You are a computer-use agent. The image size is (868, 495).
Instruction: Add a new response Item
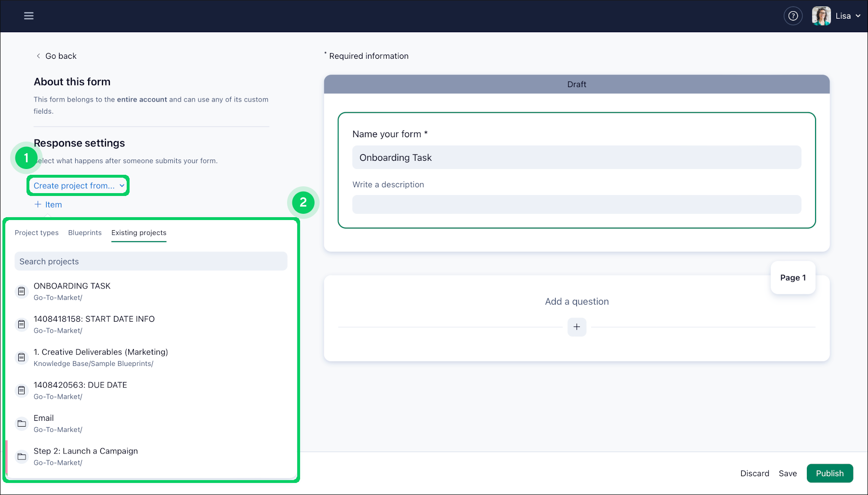tap(48, 205)
